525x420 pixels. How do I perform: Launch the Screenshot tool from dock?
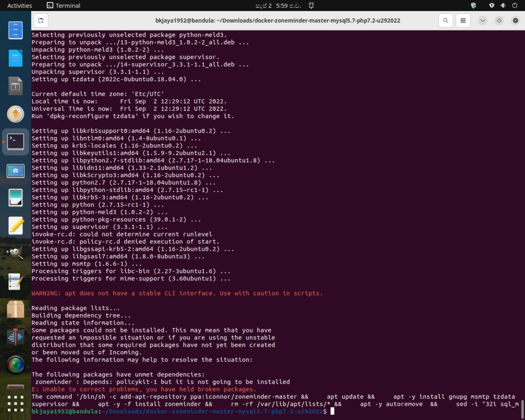(x=16, y=170)
